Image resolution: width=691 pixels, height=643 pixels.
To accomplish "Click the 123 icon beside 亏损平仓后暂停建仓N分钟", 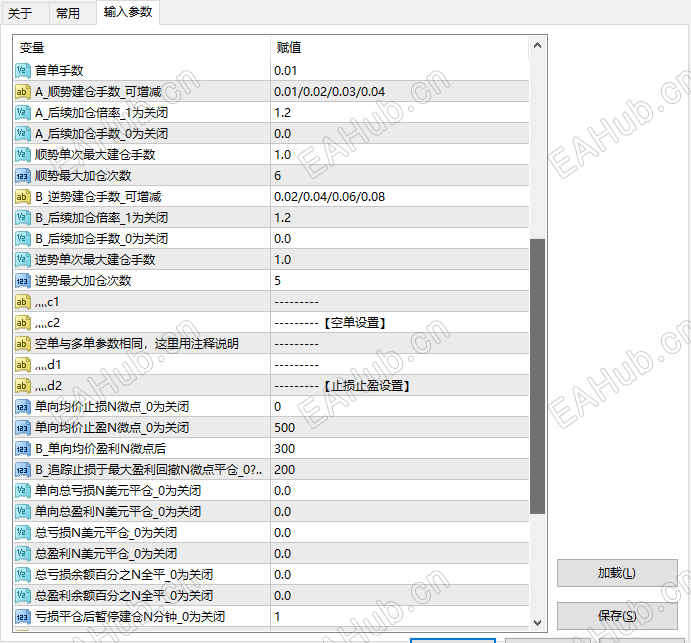I will pos(22,617).
